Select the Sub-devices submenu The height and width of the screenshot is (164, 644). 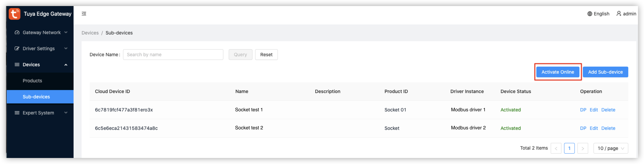(x=40, y=97)
